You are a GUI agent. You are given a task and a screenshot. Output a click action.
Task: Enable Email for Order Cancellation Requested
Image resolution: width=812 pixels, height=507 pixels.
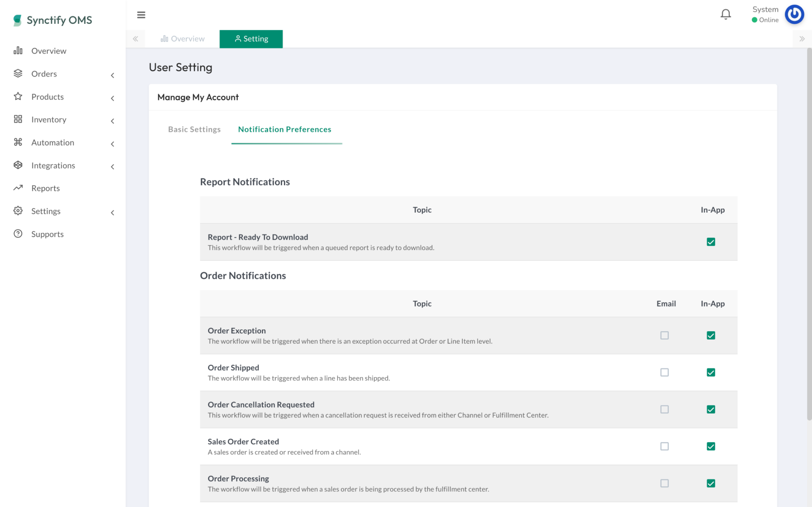pyautogui.click(x=665, y=409)
